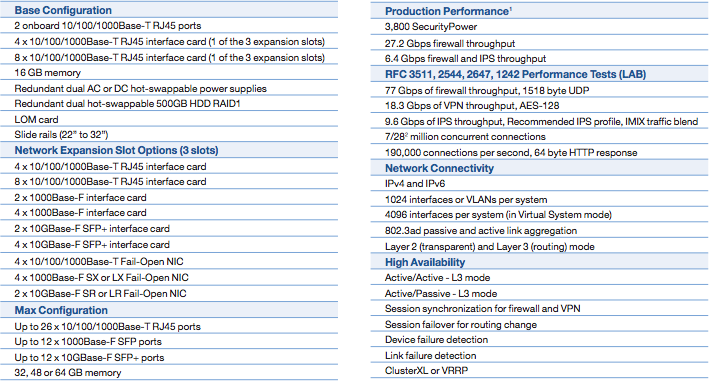Viewport: 709px width, 381px height.
Task: Click 27.2 Gbps firewall throughput line
Action: point(450,43)
